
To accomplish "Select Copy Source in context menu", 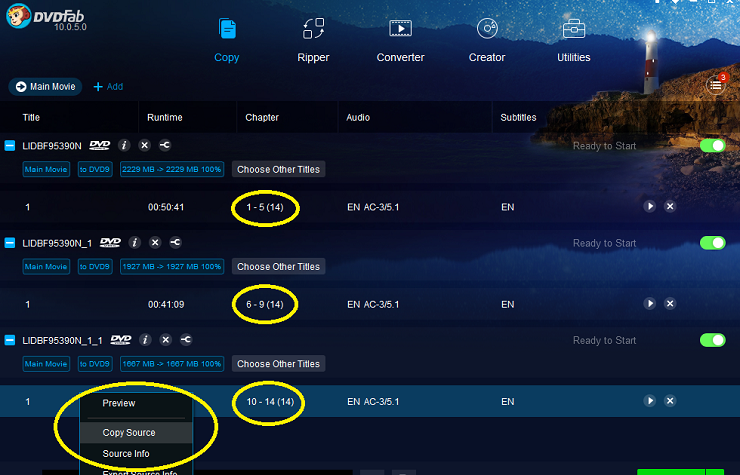I will point(136,433).
